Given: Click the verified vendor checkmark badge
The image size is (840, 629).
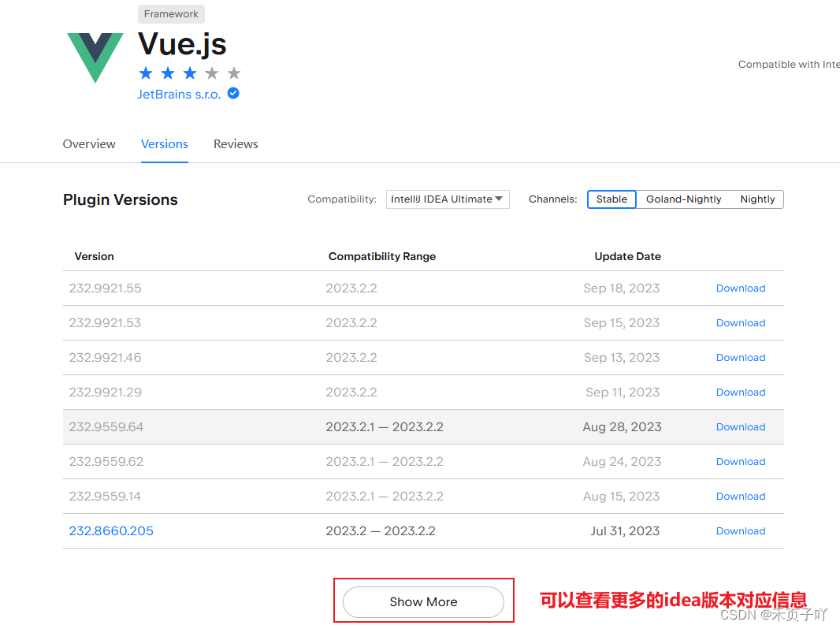Looking at the screenshot, I should 233,93.
